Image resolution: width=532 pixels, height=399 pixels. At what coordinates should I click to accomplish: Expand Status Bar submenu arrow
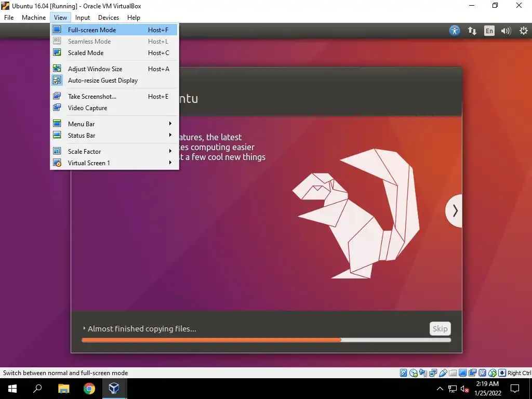(x=170, y=135)
